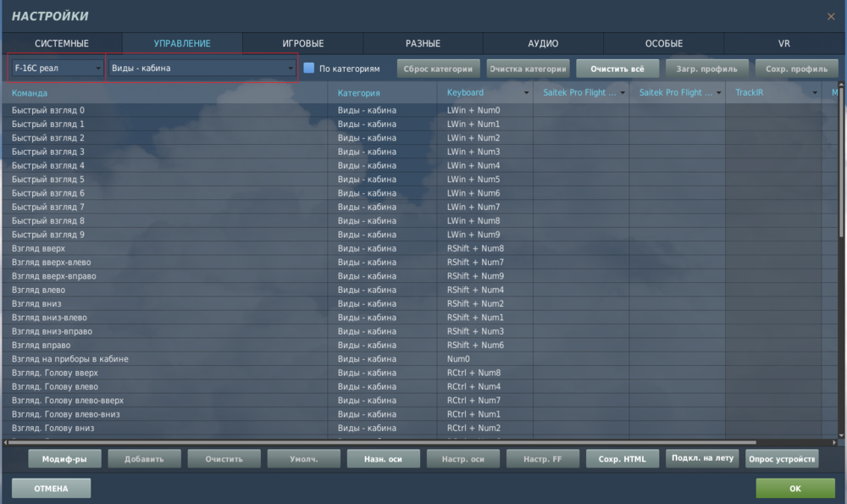The width and height of the screenshot is (847, 504).
Task: Reset the category using 'Сброс категории'
Action: pyautogui.click(x=440, y=68)
